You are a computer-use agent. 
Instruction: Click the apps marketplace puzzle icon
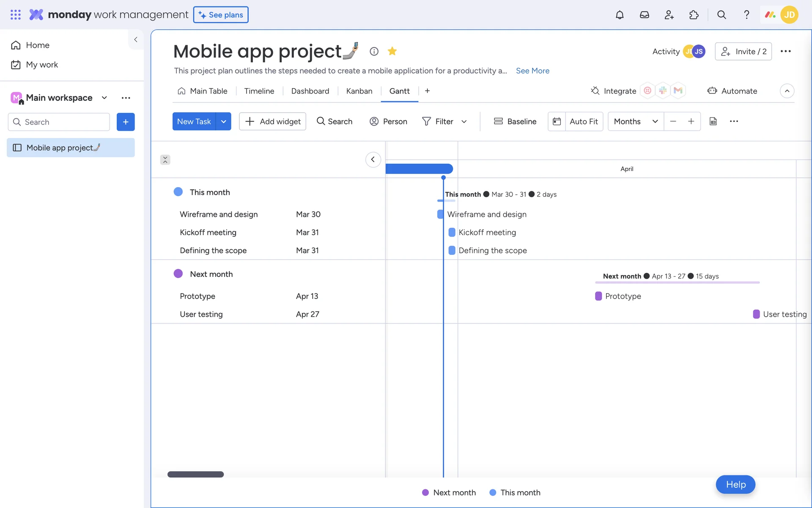click(694, 15)
